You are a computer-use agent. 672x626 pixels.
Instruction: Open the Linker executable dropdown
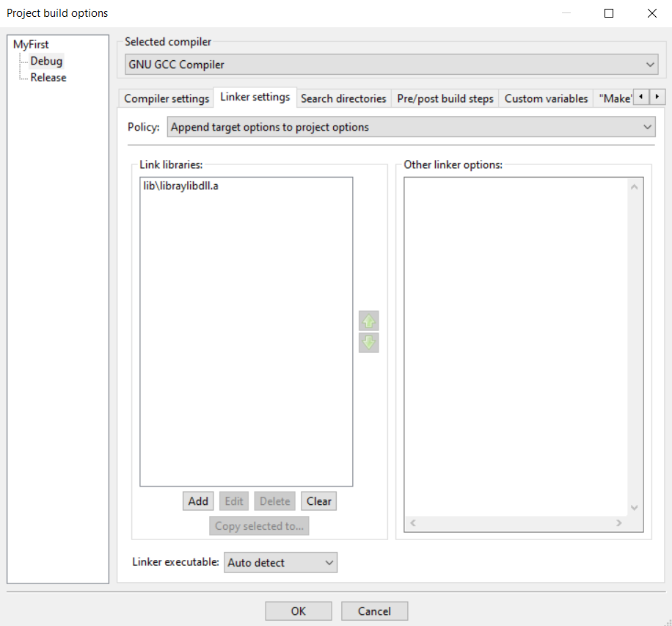pyautogui.click(x=280, y=563)
